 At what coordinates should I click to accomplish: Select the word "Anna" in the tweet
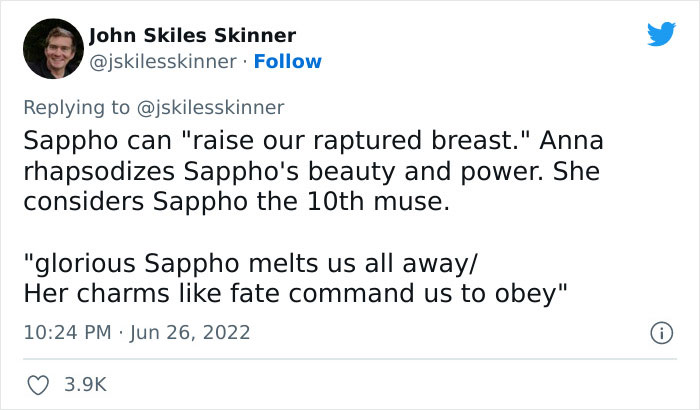(x=571, y=141)
